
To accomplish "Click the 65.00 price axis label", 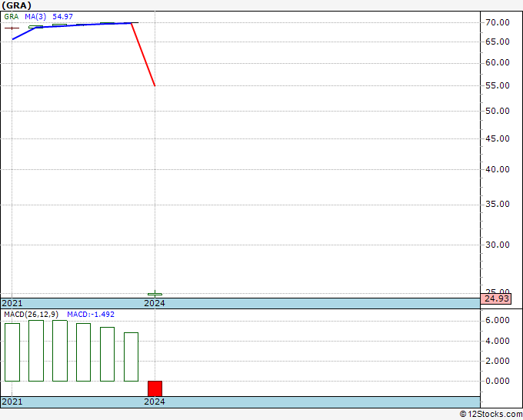I will coord(498,42).
